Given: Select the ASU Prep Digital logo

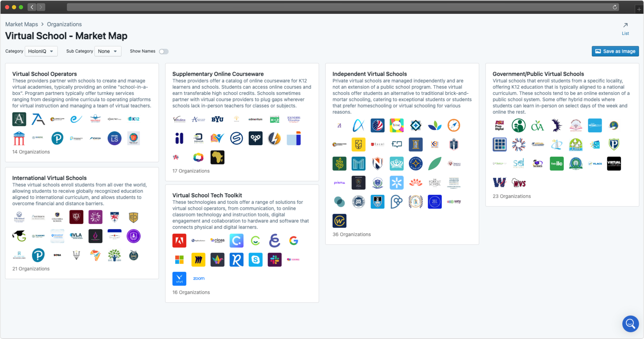Looking at the screenshot, I should (x=499, y=125).
